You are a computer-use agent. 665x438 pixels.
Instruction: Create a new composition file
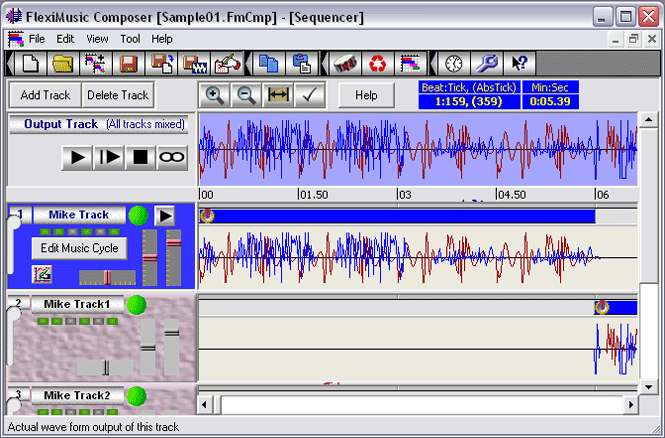coord(31,64)
